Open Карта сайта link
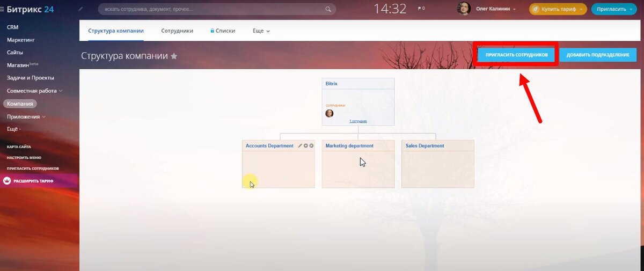Image resolution: width=644 pixels, height=271 pixels. pos(19,147)
